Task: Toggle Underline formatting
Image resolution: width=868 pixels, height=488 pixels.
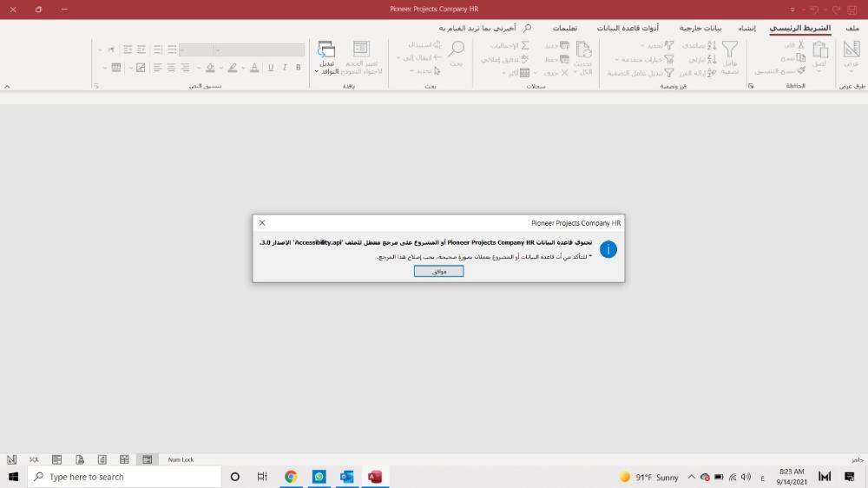Action: pyautogui.click(x=271, y=68)
